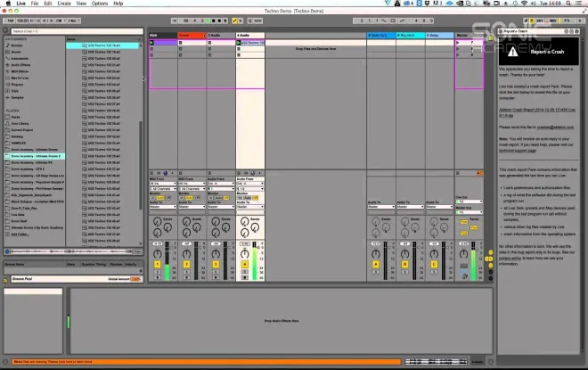Image resolution: width=588 pixels, height=370 pixels.
Task: Open the MIDI Effects browser category
Action: tap(20, 71)
